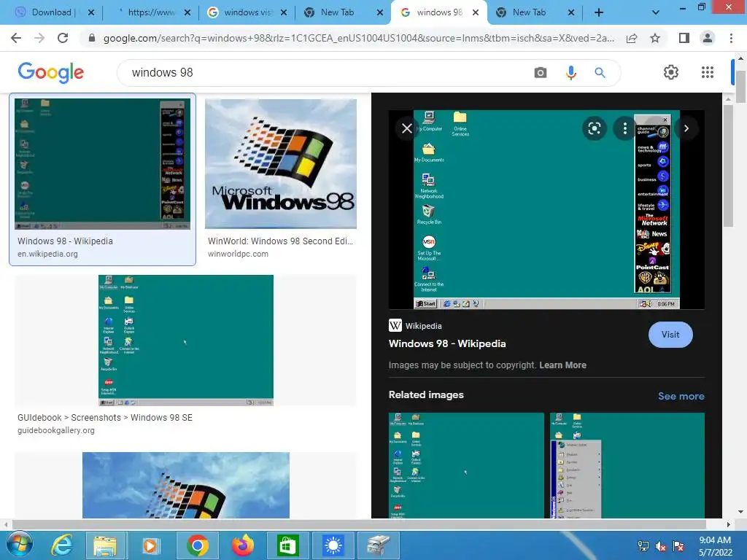Open guidebookgallery.org source text
Screen dimensions: 747x560
[55, 430]
